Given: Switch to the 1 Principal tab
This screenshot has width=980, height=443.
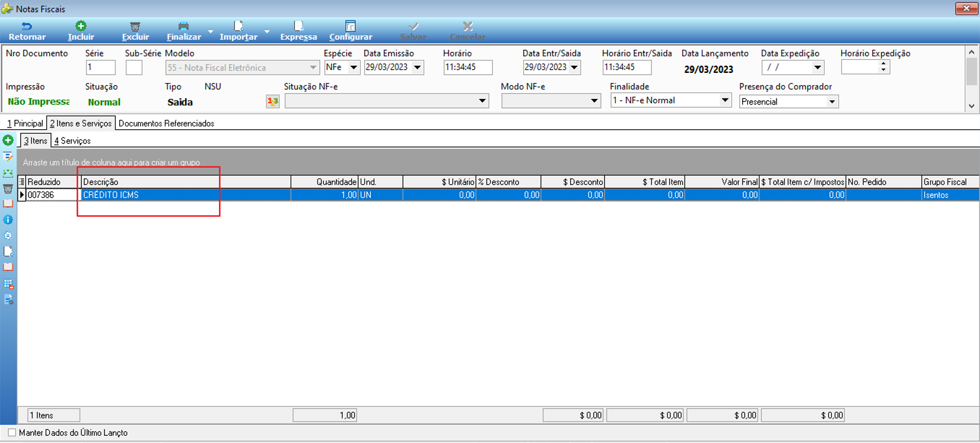Looking at the screenshot, I should [25, 123].
